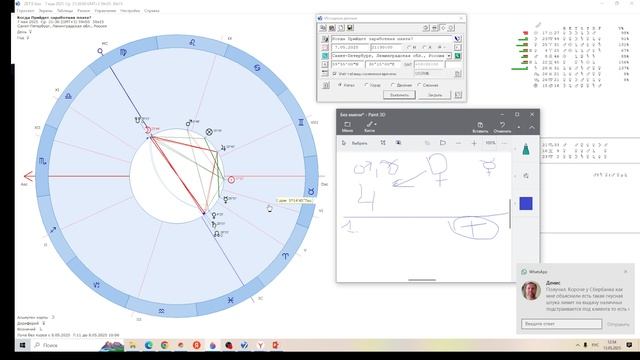Viewport: 640px width, 360px height.
Task: Open the Настройки menu
Action: (x=130, y=11)
